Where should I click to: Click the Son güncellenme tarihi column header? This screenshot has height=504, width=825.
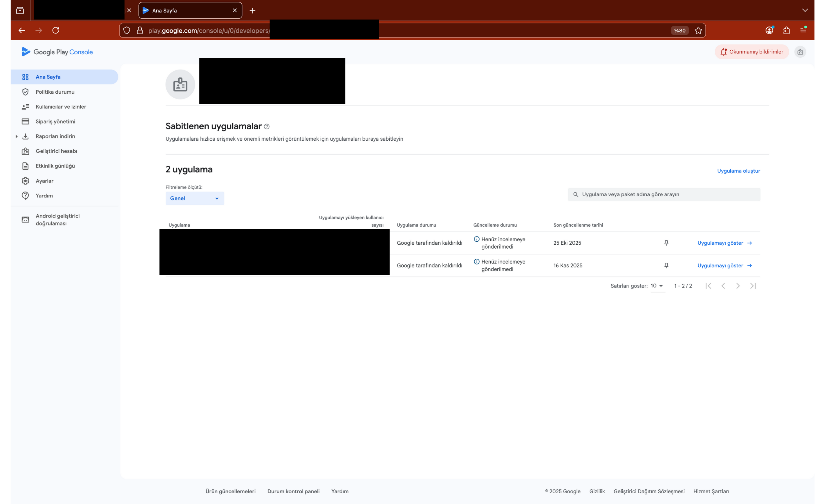point(578,225)
